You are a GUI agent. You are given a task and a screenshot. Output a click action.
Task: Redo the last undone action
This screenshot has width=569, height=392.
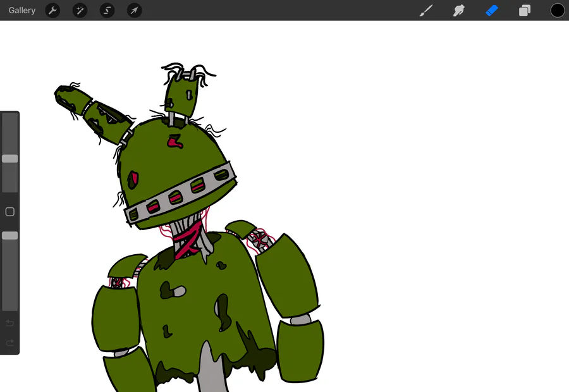coord(9,342)
